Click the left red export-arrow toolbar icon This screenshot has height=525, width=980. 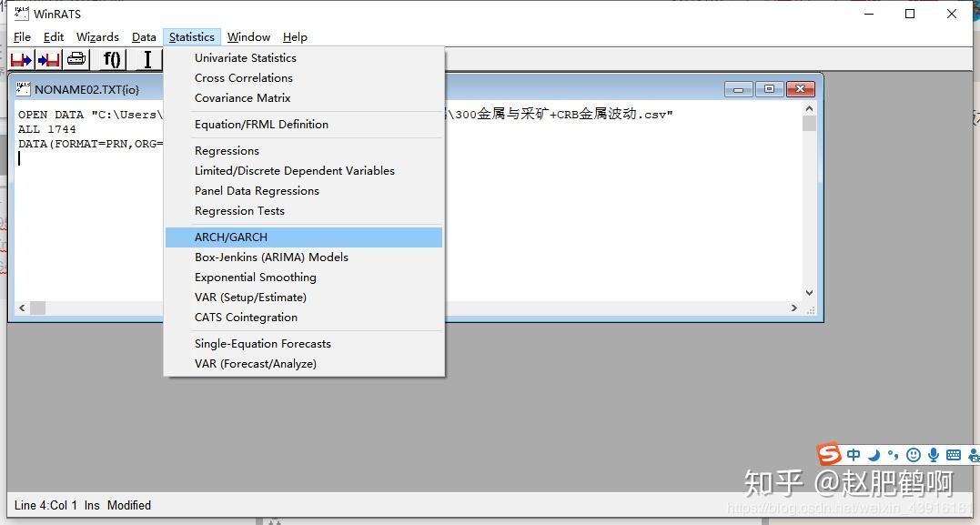(x=20, y=59)
